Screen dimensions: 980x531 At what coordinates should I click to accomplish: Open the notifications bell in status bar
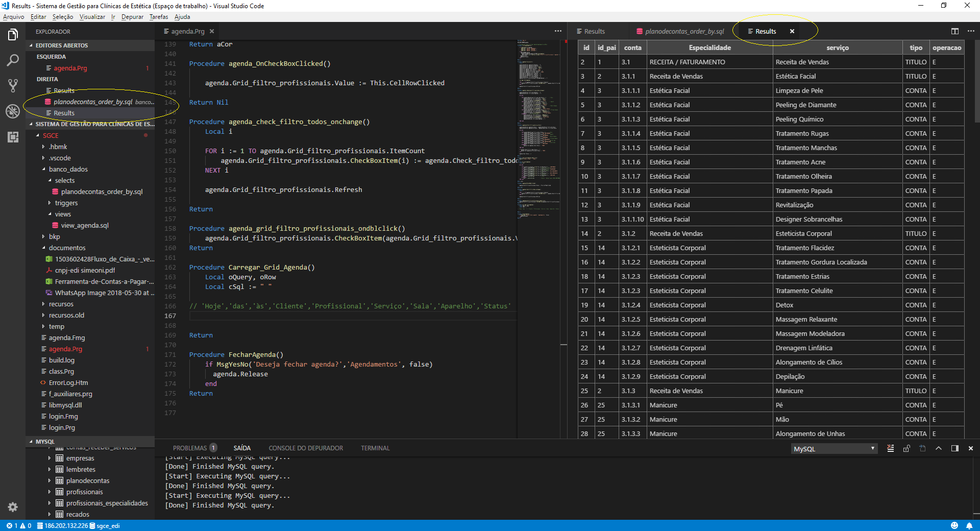[969, 525]
